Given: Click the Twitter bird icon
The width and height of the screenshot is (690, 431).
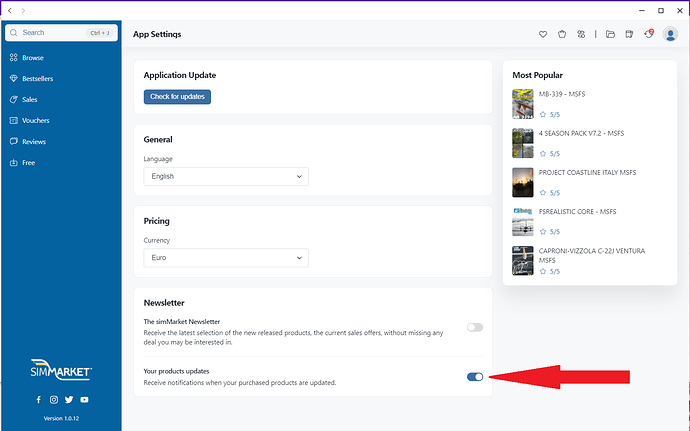Looking at the screenshot, I should [69, 399].
